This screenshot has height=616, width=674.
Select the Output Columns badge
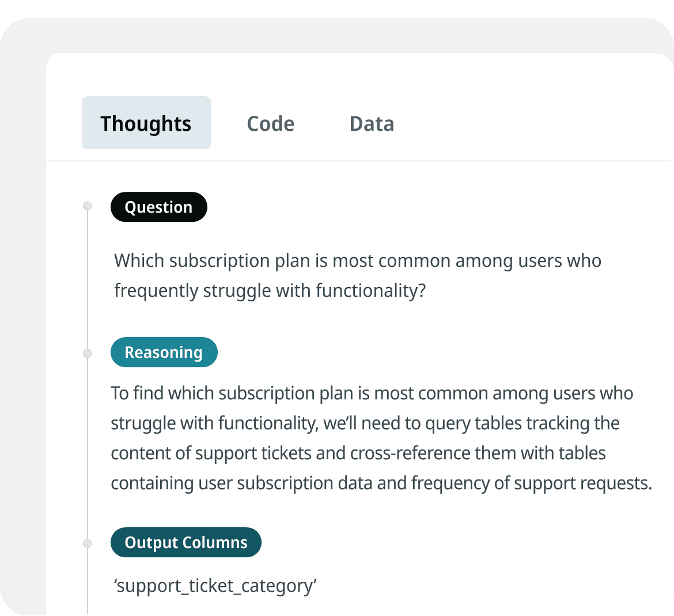185,542
